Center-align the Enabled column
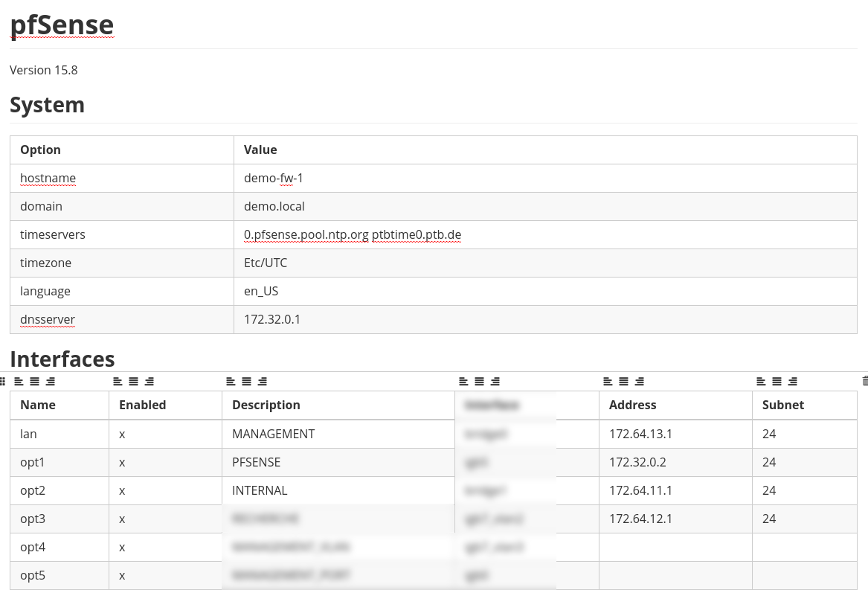The width and height of the screenshot is (868, 590). (133, 381)
